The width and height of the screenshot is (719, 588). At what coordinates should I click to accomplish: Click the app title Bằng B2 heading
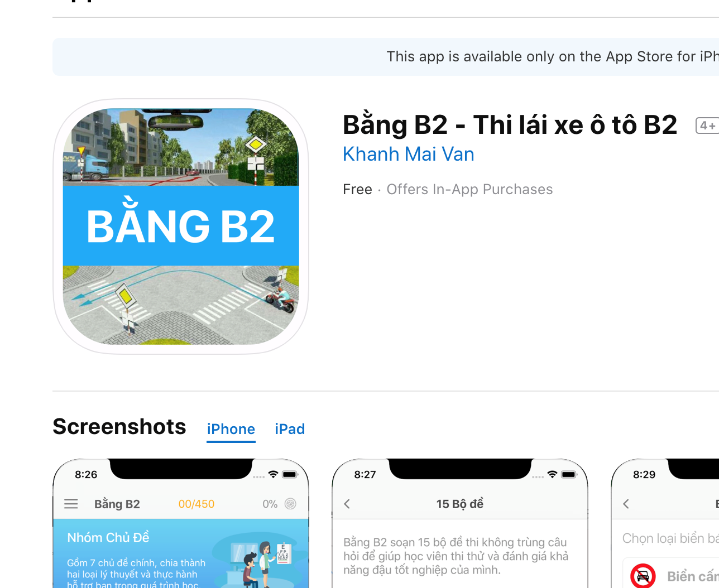[510, 125]
